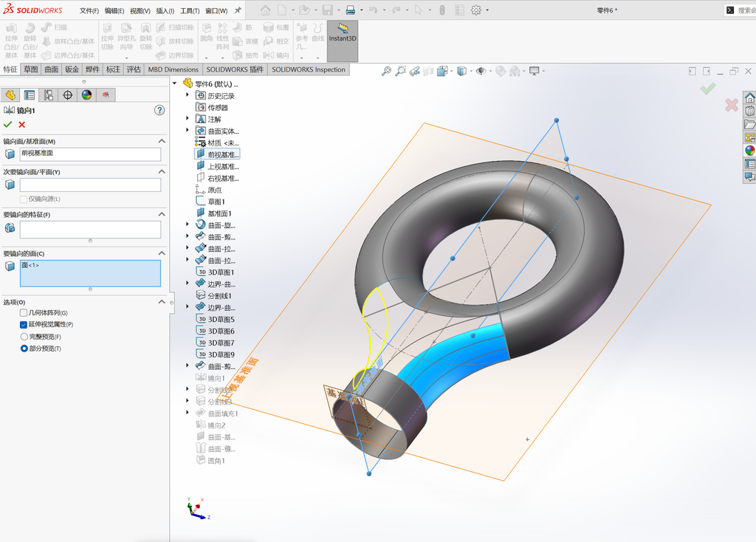The height and width of the screenshot is (542, 756).
Task: Click the large green check in the viewport corner
Action: (x=708, y=89)
